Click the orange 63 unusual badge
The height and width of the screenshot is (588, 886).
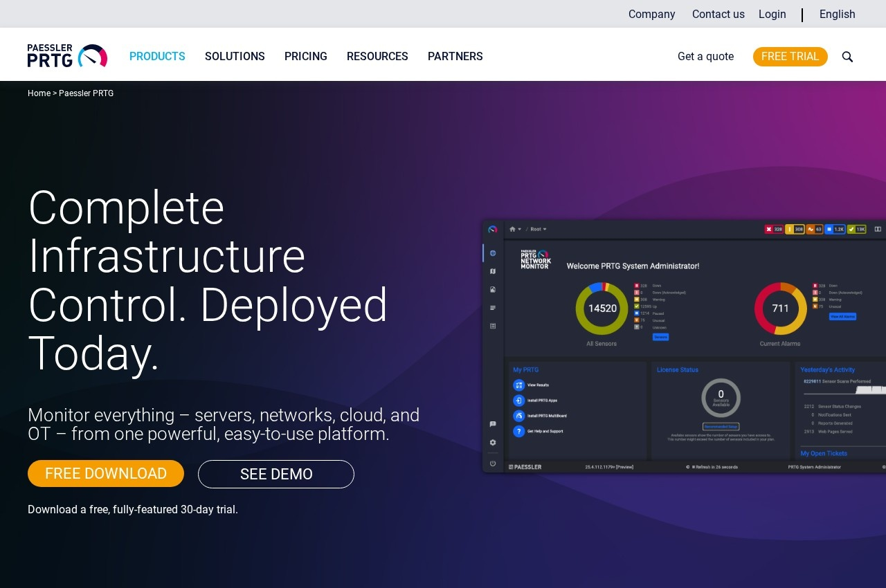pos(815,229)
